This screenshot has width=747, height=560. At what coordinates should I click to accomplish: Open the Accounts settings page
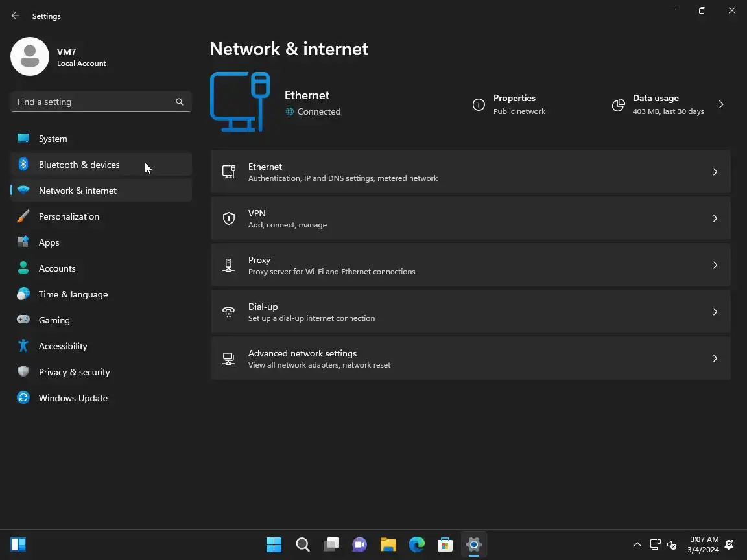[x=57, y=268]
